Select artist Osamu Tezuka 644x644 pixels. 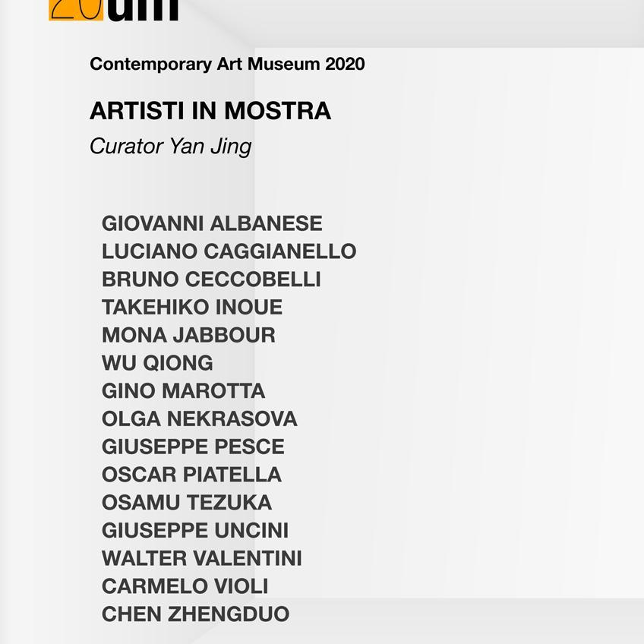(x=187, y=502)
